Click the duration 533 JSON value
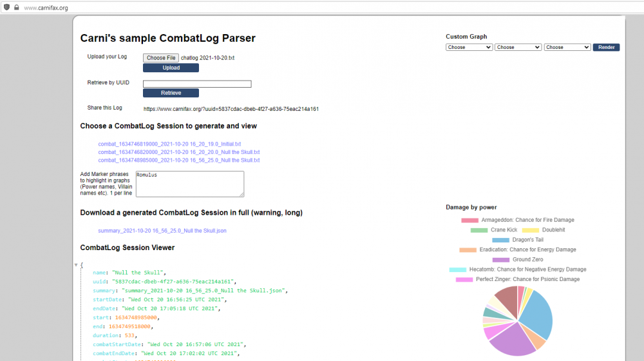The width and height of the screenshot is (644, 361). 129,335
